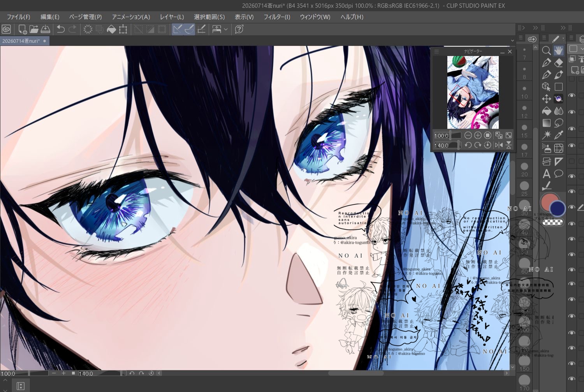Select the rectangle selection tool
Image resolution: width=584 pixels, height=392 pixels.
(559, 86)
